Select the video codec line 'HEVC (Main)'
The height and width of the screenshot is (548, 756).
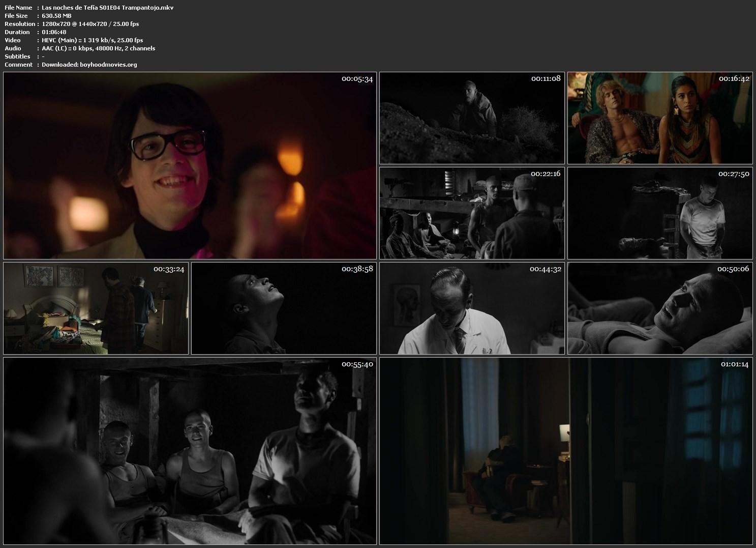[92, 40]
